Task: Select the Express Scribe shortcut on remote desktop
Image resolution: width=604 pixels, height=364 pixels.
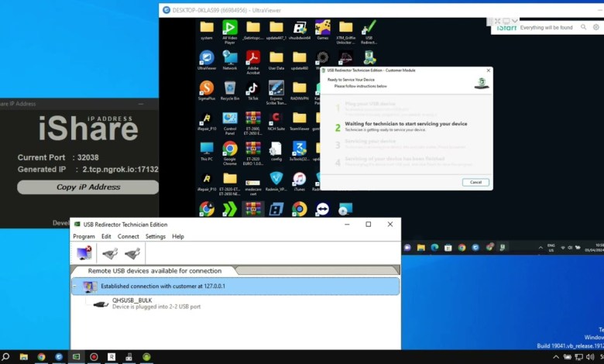Action: [276, 92]
